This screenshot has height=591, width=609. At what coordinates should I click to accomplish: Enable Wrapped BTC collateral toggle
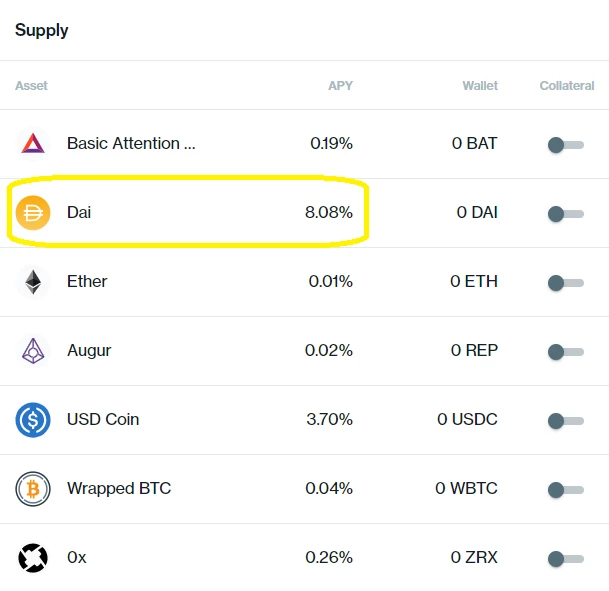point(566,490)
